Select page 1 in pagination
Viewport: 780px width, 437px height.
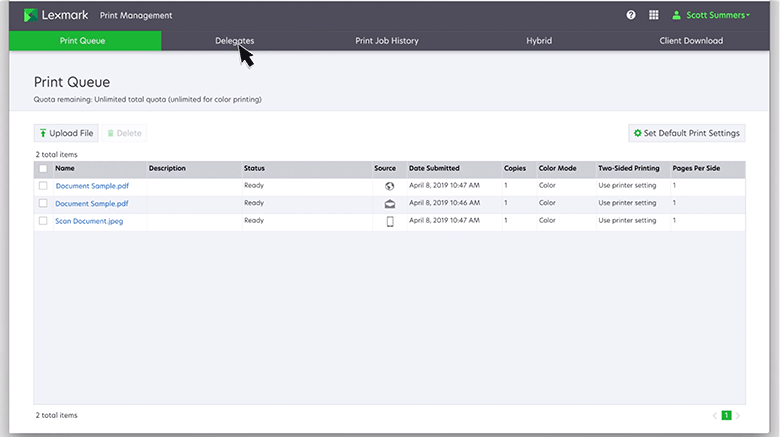tap(727, 415)
